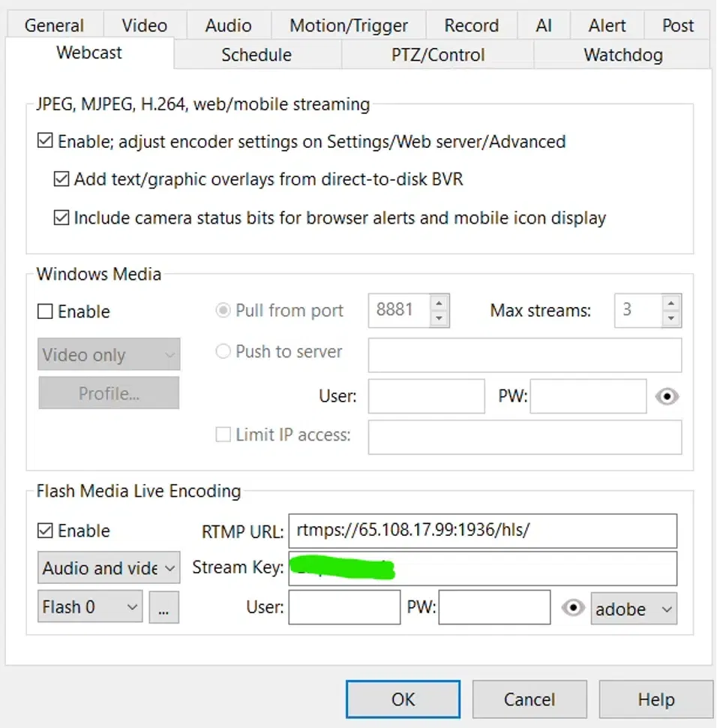Click the ellipsis button beside Flash 0
717x728 pixels.
(163, 608)
